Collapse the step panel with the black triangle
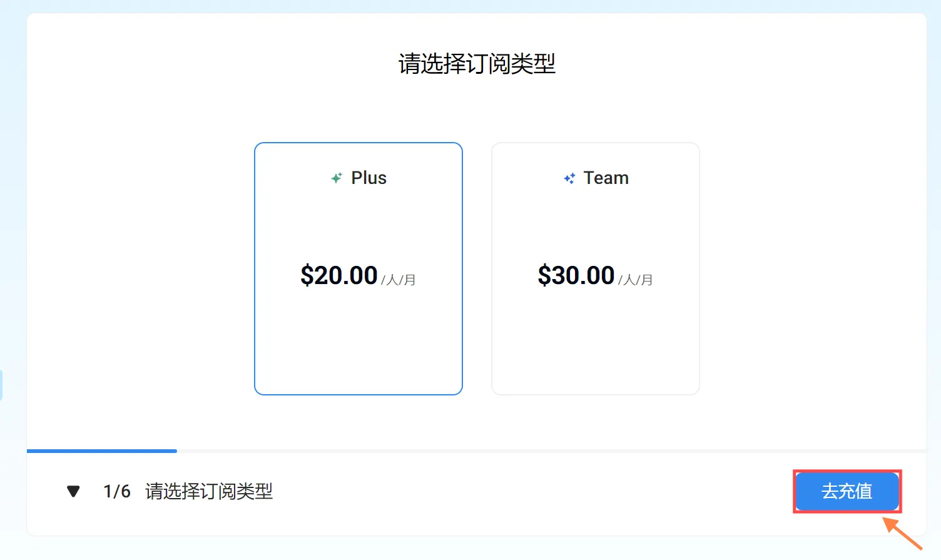Image resolution: width=941 pixels, height=560 pixels. [x=73, y=491]
